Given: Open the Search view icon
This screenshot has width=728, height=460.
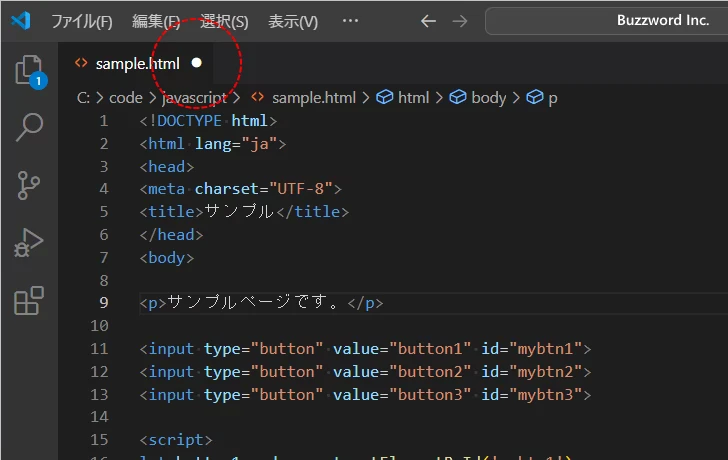Looking at the screenshot, I should (x=29, y=127).
